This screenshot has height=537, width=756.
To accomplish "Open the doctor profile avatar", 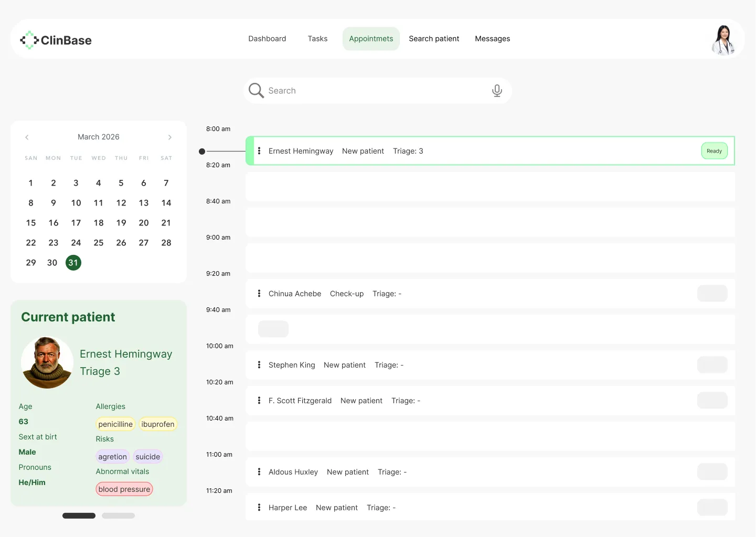I will coord(723,40).
